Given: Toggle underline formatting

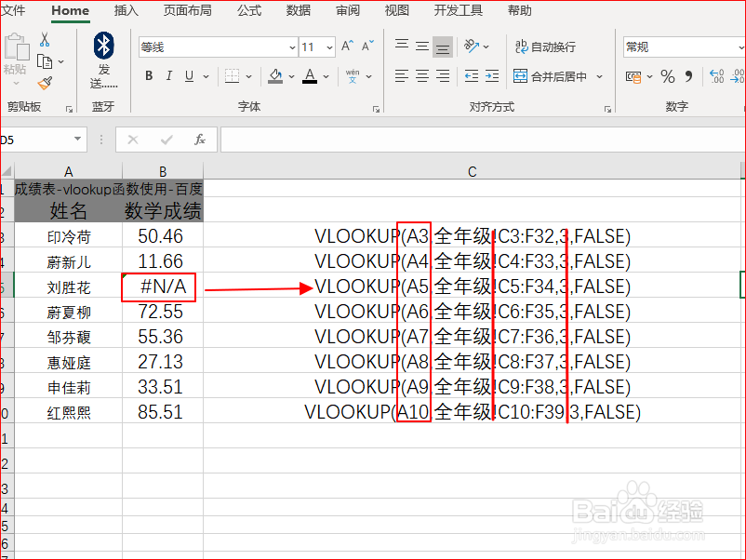Looking at the screenshot, I should pos(190,75).
